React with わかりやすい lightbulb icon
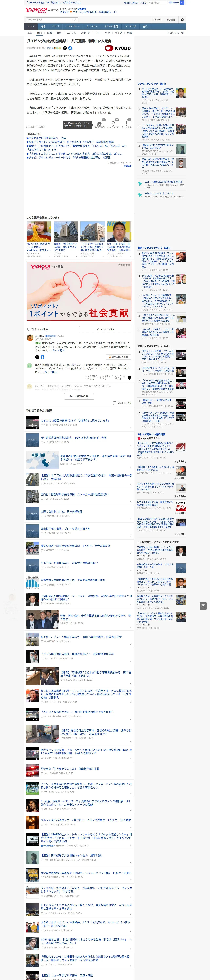Screen dimensions: 210x980 click(113, 124)
